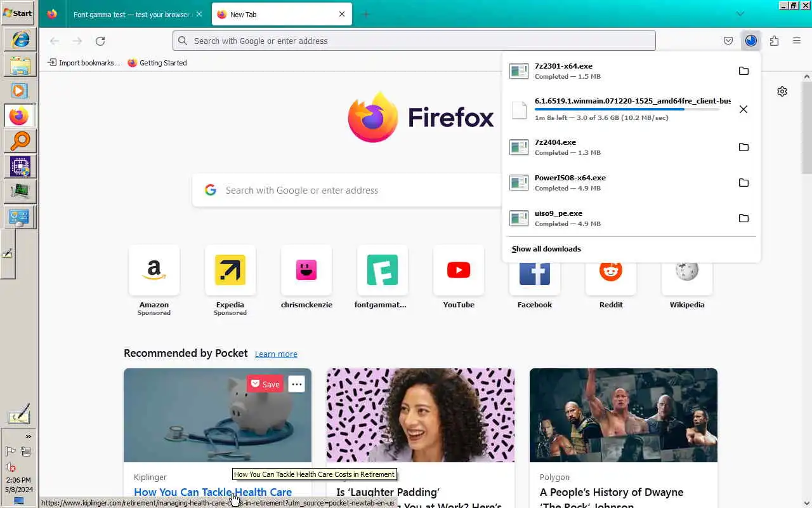Open piggy bank article thumbnail
812x508 pixels.
tap(218, 415)
